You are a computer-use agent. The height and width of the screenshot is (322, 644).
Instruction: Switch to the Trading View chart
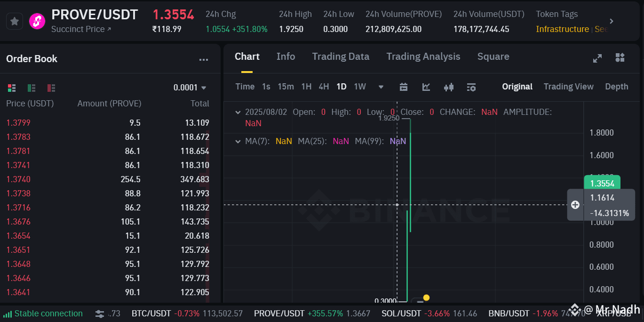click(x=568, y=87)
